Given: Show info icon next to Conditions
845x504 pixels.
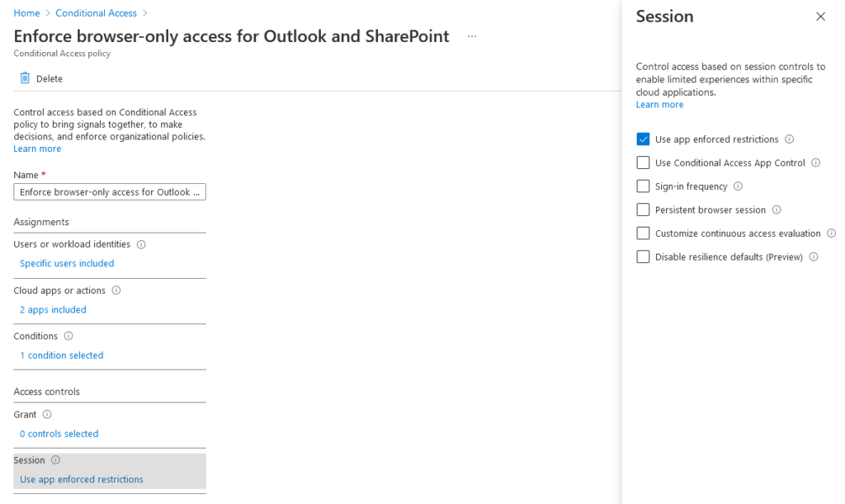Looking at the screenshot, I should click(x=68, y=336).
